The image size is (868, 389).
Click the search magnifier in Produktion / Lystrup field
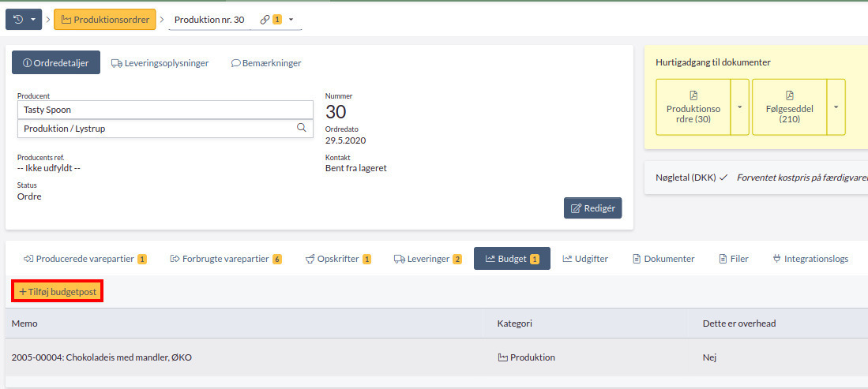click(x=301, y=128)
